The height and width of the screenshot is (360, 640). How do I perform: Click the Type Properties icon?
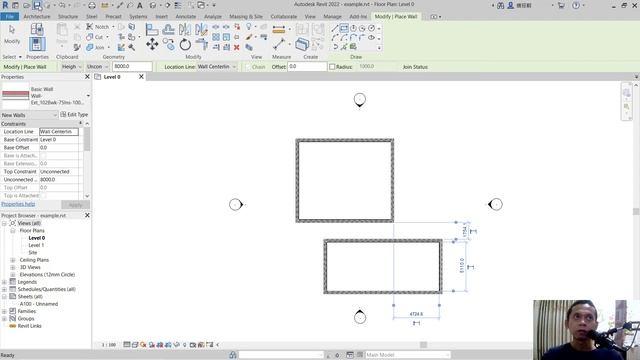coord(37,29)
